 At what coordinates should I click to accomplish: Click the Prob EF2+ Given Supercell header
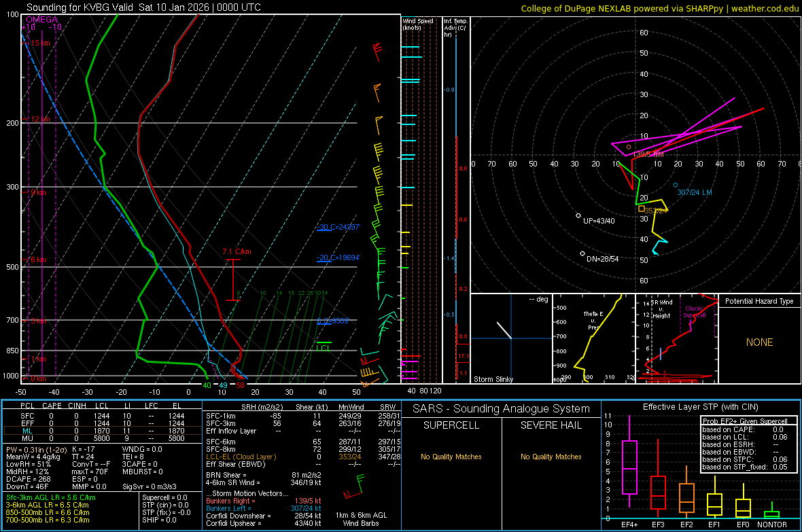coord(745,421)
